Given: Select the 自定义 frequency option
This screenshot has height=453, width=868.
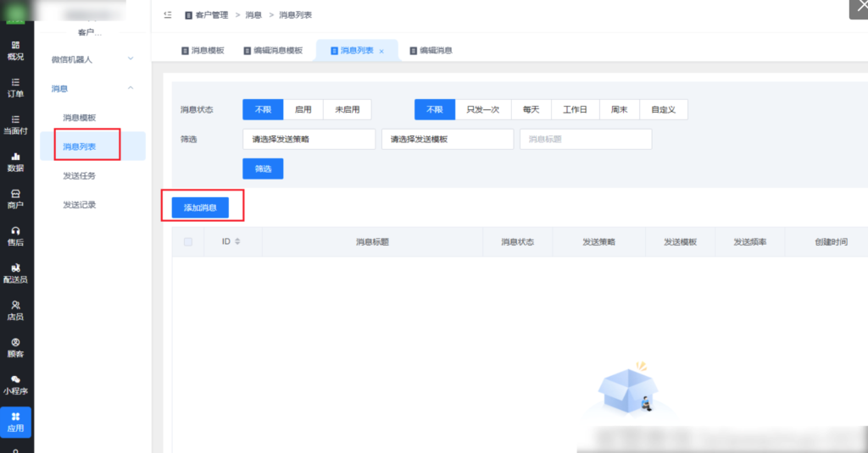Looking at the screenshot, I should coord(663,109).
